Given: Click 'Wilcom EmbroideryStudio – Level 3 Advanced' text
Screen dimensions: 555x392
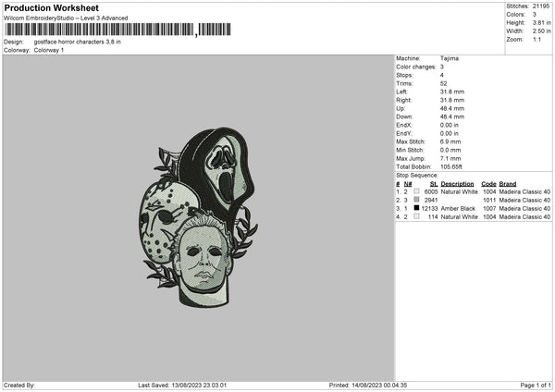Looking at the screenshot, I should pos(66,18).
